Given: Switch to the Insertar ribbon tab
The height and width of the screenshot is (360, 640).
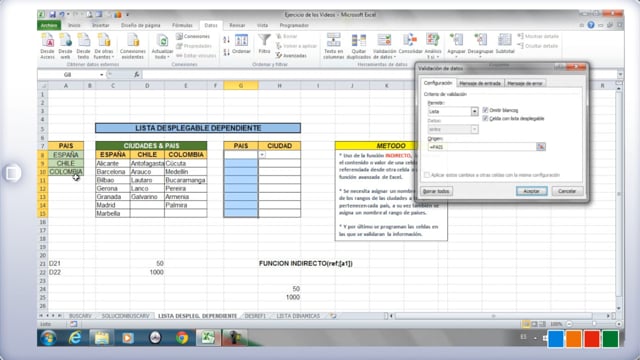Looking at the screenshot, I should click(100, 25).
